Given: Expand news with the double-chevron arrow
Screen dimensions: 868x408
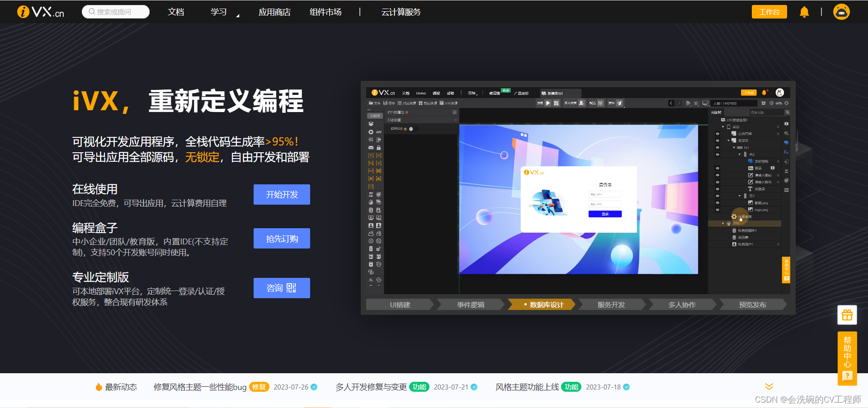Looking at the screenshot, I should coord(769,387).
